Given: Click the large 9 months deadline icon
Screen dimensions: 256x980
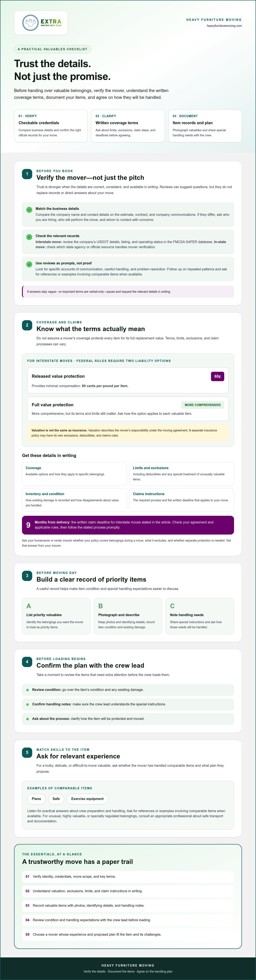Looking at the screenshot, I should 28,525.
